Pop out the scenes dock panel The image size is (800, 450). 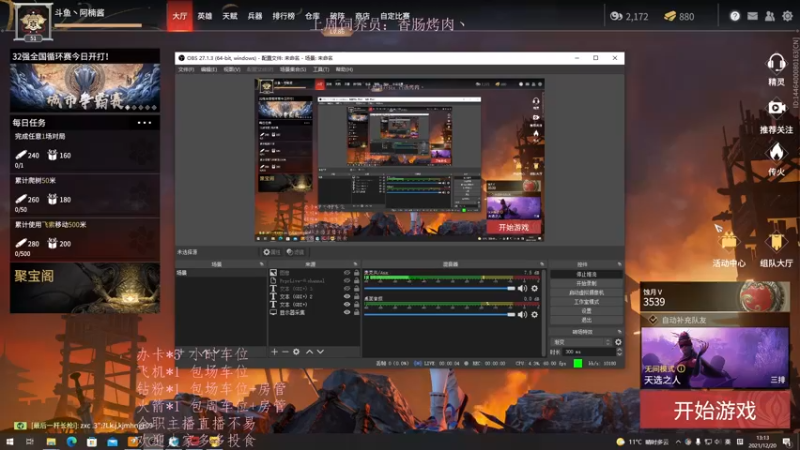[x=262, y=264]
